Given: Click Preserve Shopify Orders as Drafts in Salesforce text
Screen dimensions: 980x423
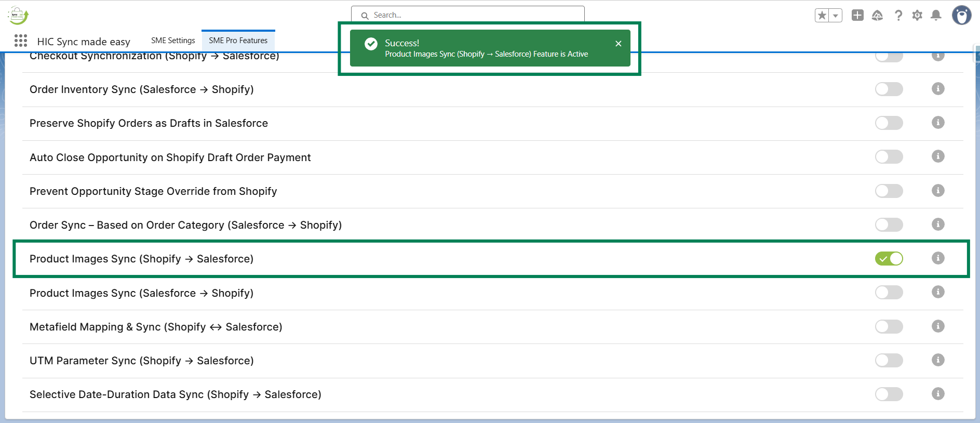Looking at the screenshot, I should 149,123.
